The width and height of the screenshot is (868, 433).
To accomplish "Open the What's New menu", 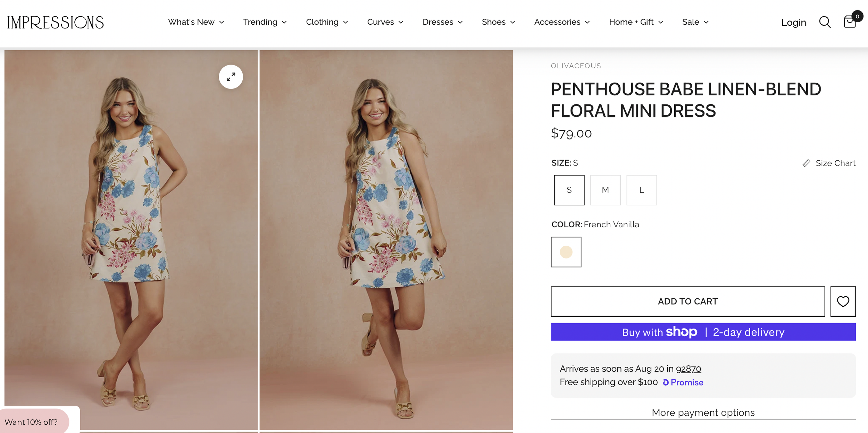I will [x=196, y=22].
